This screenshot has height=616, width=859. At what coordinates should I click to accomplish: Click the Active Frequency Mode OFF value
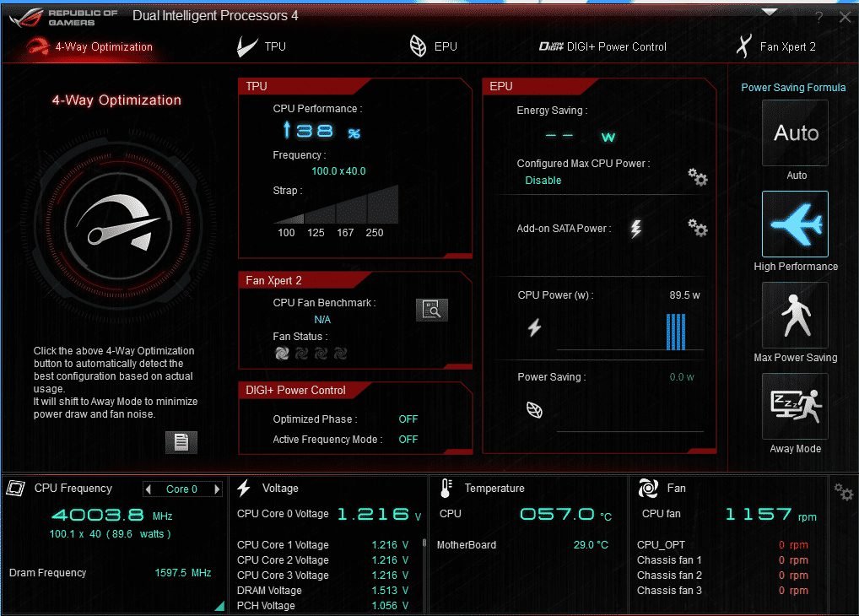[x=408, y=440]
